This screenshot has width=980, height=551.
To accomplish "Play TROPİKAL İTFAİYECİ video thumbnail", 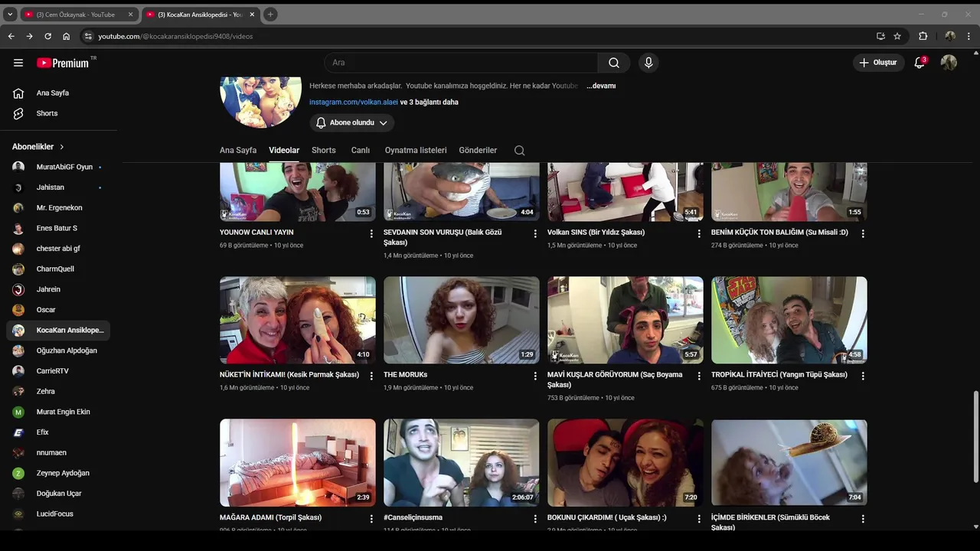I will click(x=789, y=320).
